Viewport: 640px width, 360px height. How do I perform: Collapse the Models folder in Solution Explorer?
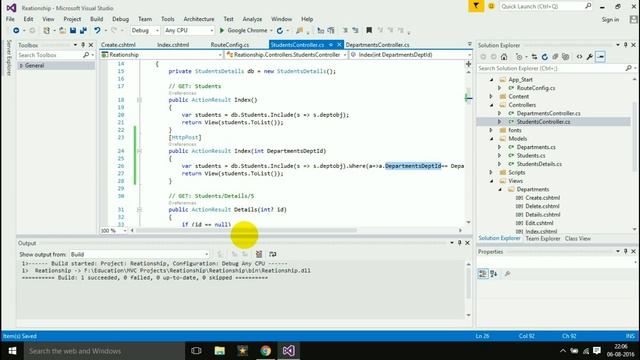click(491, 139)
